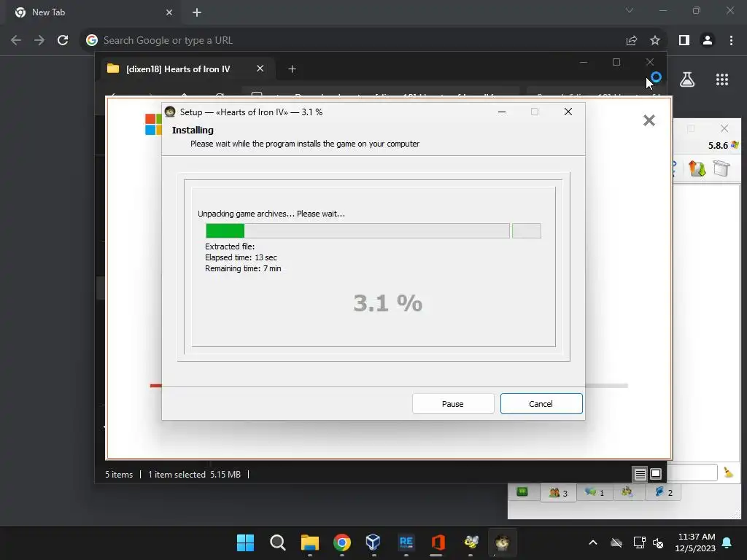Show hidden system tray icons
This screenshot has width=747, height=560.
pos(592,542)
